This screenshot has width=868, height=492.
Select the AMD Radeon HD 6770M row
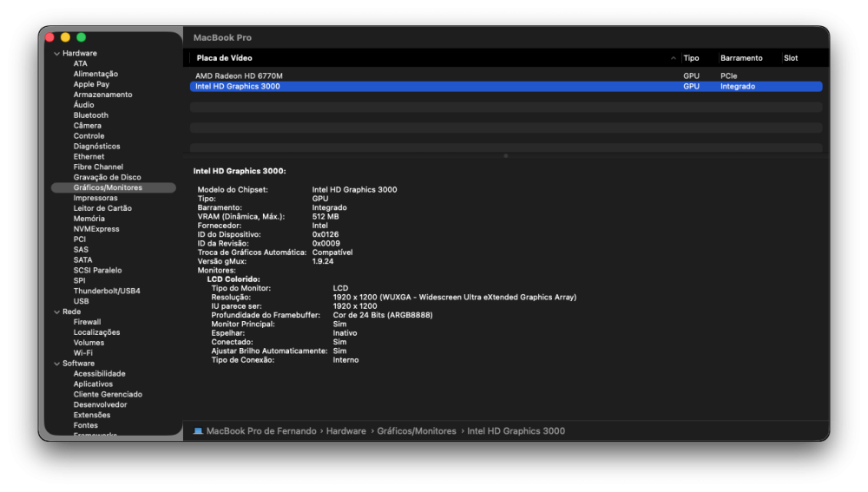tap(506, 75)
